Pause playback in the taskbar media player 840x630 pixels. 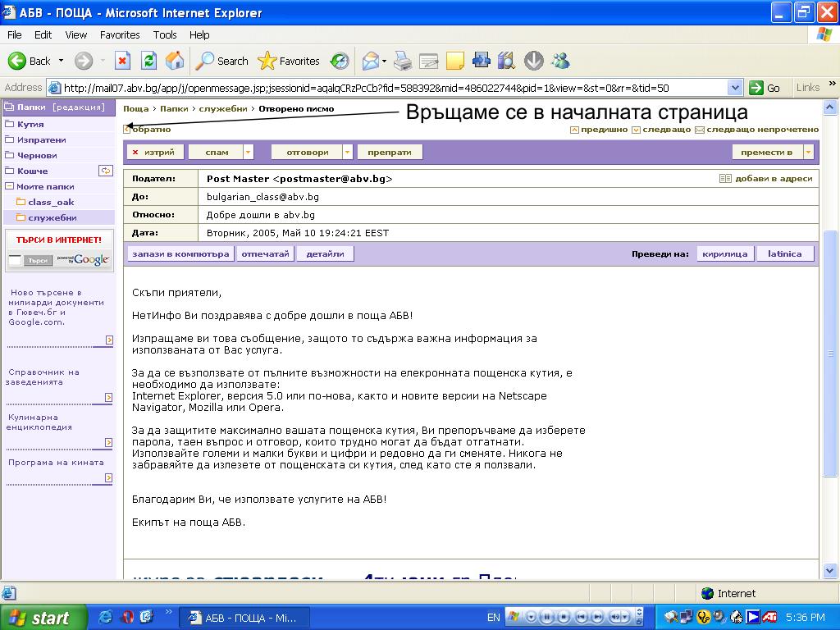(546, 617)
